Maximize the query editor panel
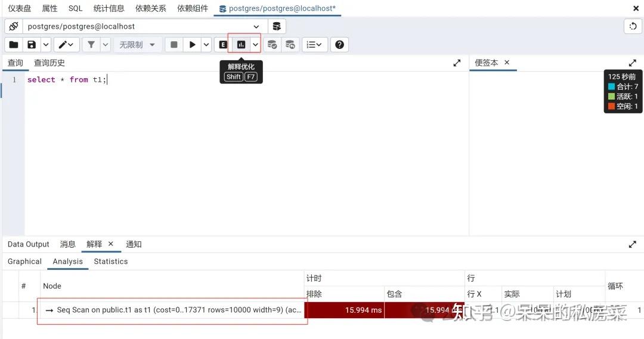 click(x=457, y=63)
